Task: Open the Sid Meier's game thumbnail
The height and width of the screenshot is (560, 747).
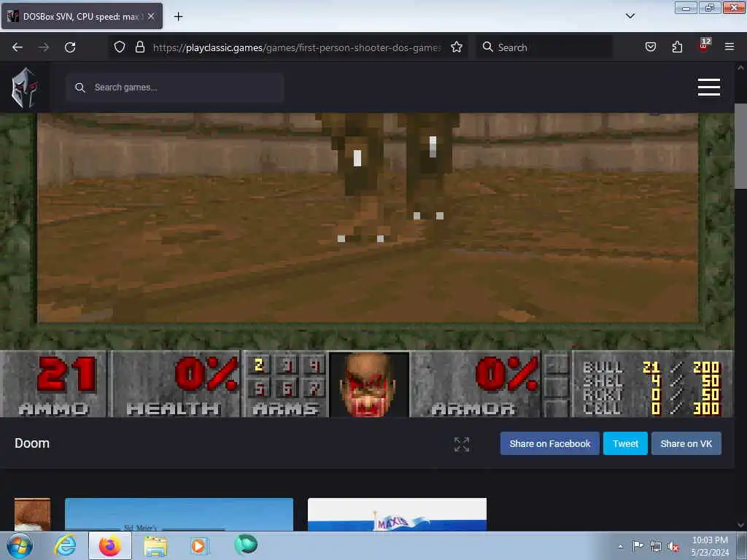Action: [x=179, y=514]
